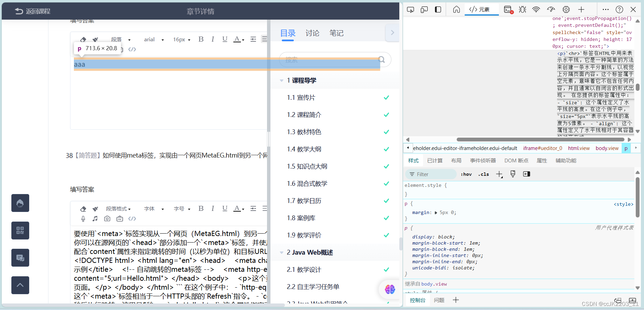Toggle the :hov element state button
The height and width of the screenshot is (310, 644).
[466, 174]
